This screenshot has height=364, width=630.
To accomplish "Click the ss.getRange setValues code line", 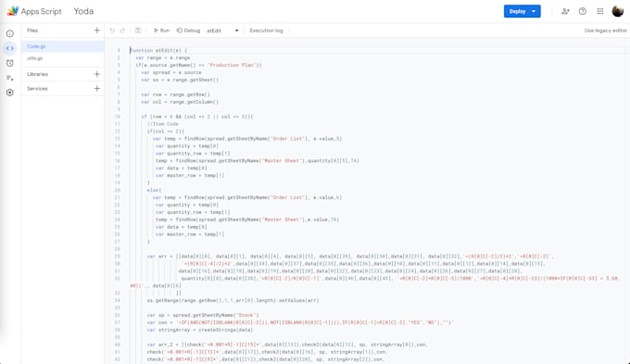I will [233, 300].
